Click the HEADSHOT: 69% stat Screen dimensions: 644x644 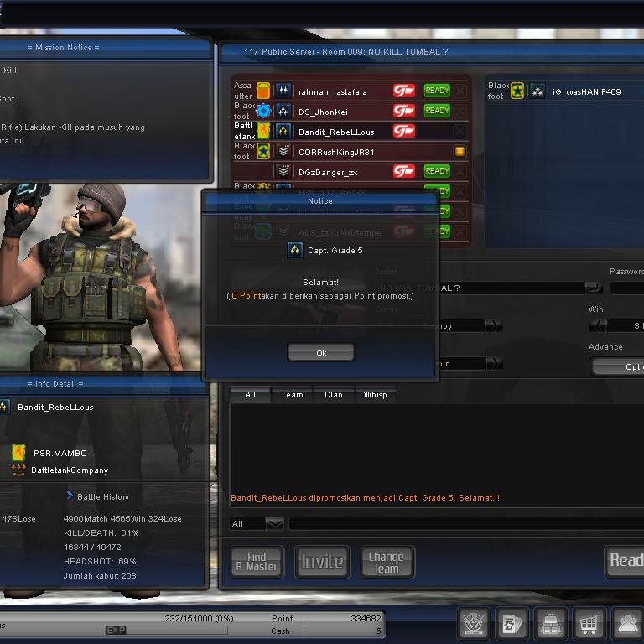tap(100, 561)
